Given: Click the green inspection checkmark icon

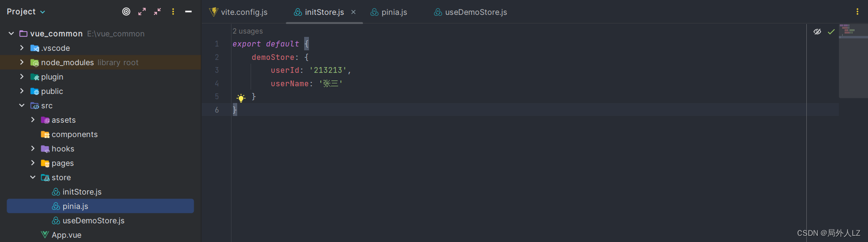Looking at the screenshot, I should [831, 32].
